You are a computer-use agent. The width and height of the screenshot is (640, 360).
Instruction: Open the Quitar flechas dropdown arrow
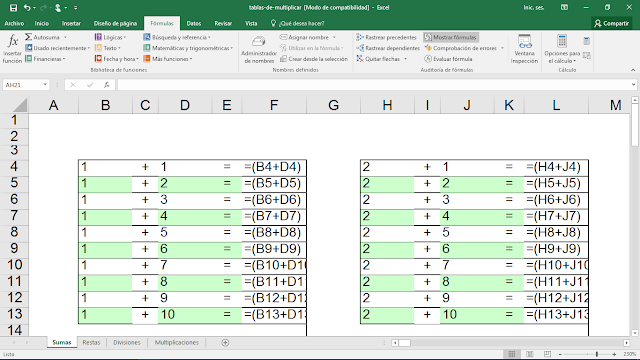coord(405,59)
